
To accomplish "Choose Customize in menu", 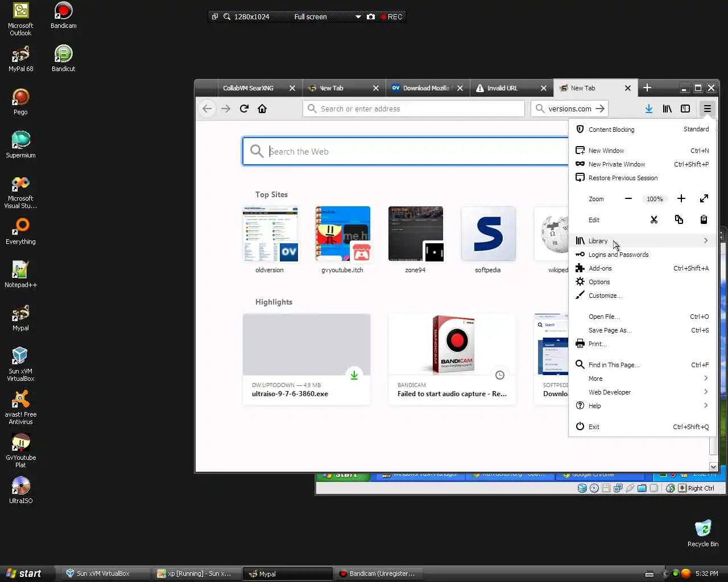I will click(x=642, y=296).
